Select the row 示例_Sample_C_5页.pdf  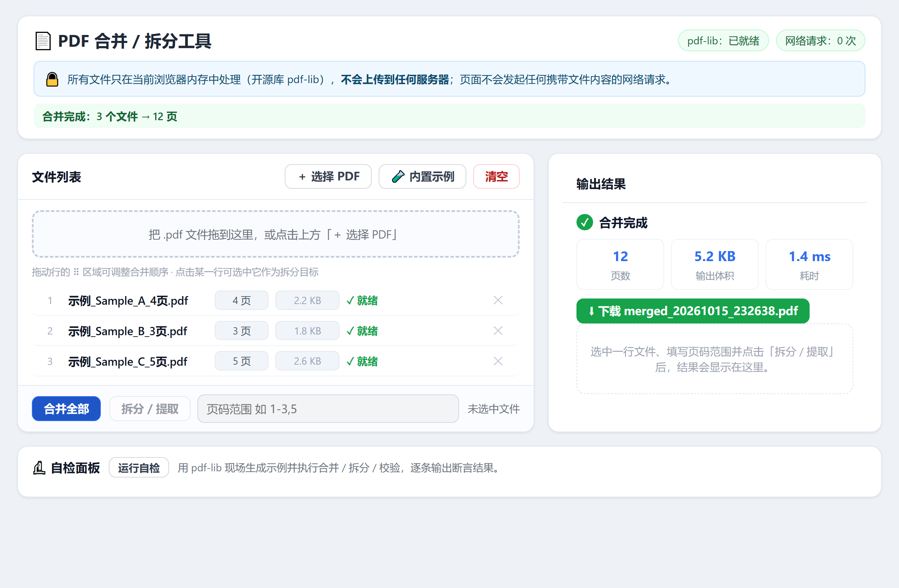(x=276, y=361)
